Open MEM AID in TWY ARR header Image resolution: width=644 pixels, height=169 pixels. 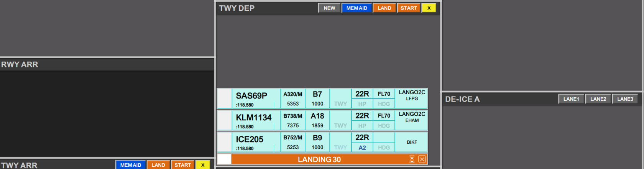point(131,165)
